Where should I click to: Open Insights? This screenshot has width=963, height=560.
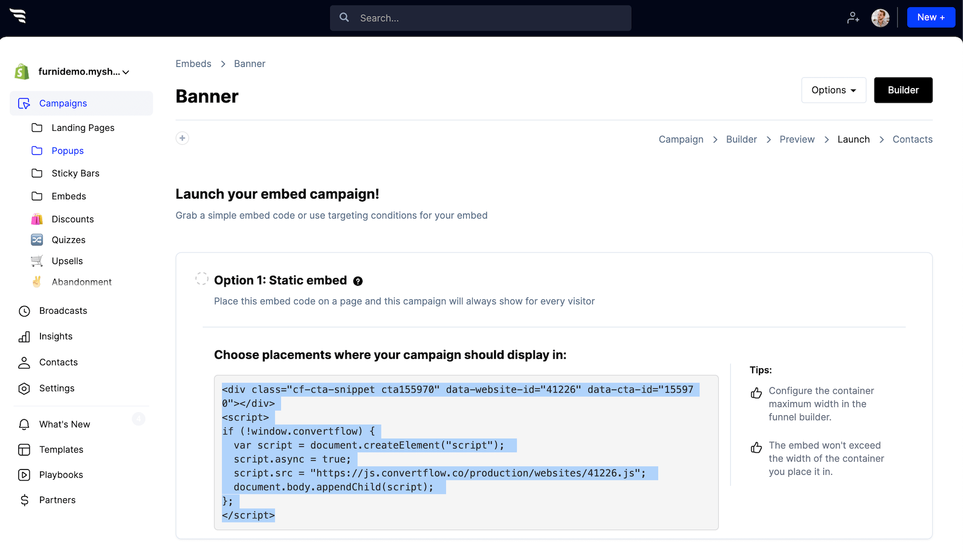[x=56, y=336]
